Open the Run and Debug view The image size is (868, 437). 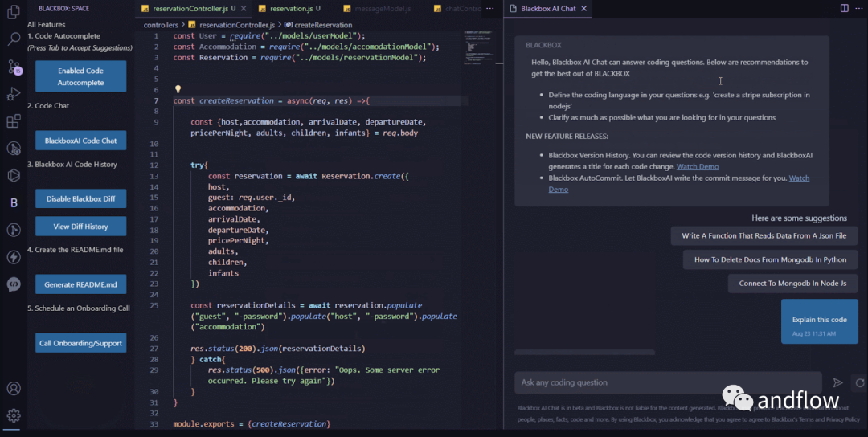tap(14, 94)
